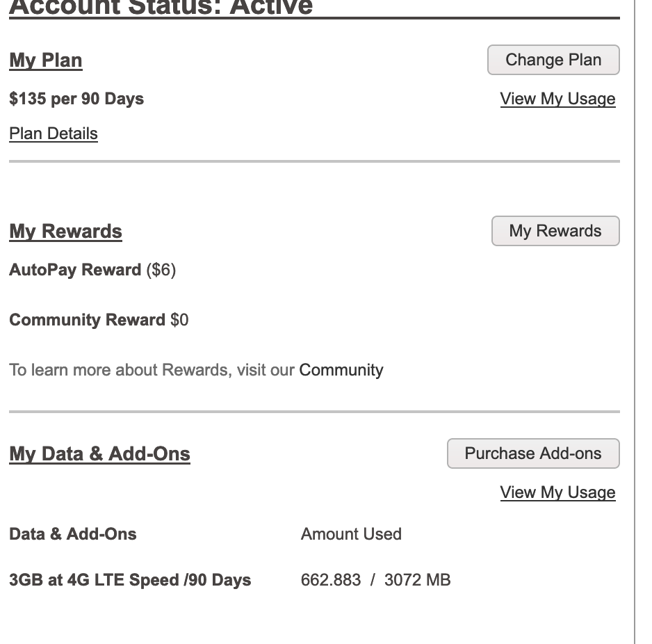Click the Amount Used column header
The height and width of the screenshot is (644, 652).
point(350,534)
